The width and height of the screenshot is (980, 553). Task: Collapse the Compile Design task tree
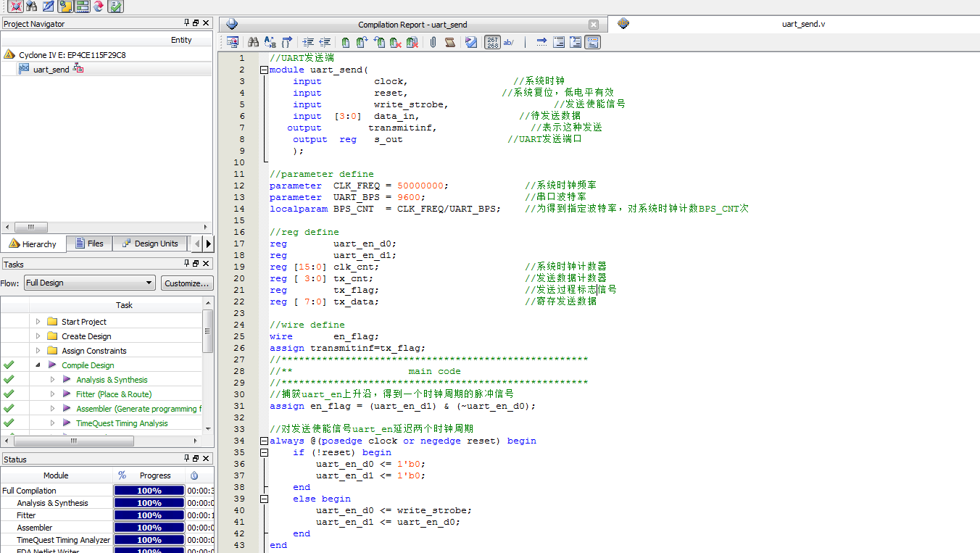pyautogui.click(x=38, y=365)
